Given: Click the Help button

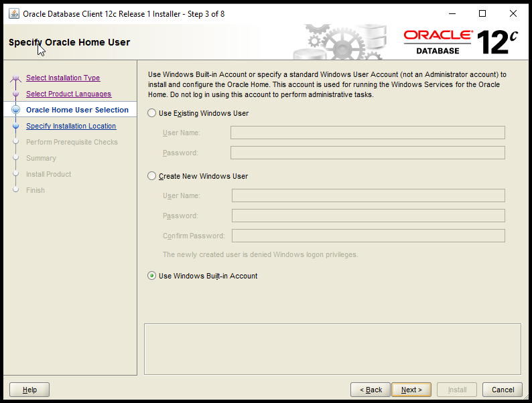Looking at the screenshot, I should [x=29, y=390].
